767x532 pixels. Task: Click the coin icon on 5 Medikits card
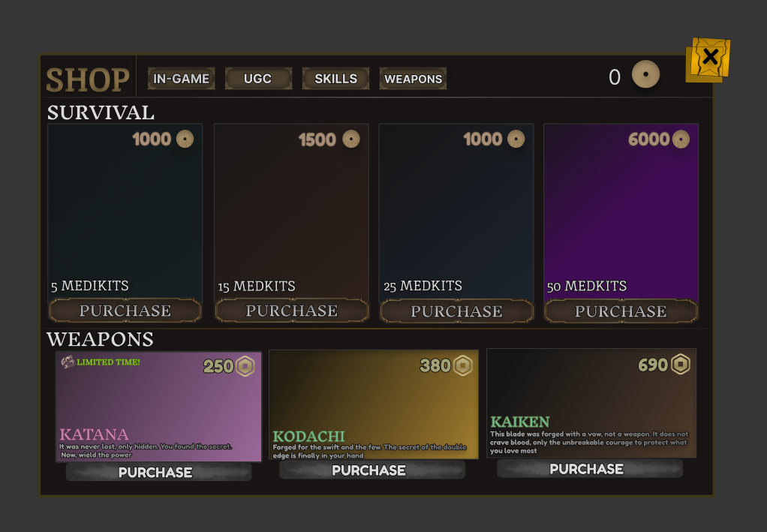(x=185, y=139)
